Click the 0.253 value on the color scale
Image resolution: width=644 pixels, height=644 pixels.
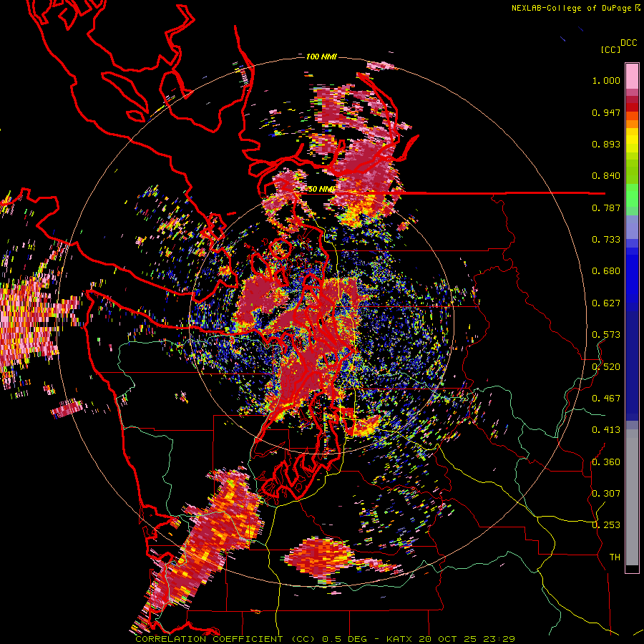tap(606, 525)
